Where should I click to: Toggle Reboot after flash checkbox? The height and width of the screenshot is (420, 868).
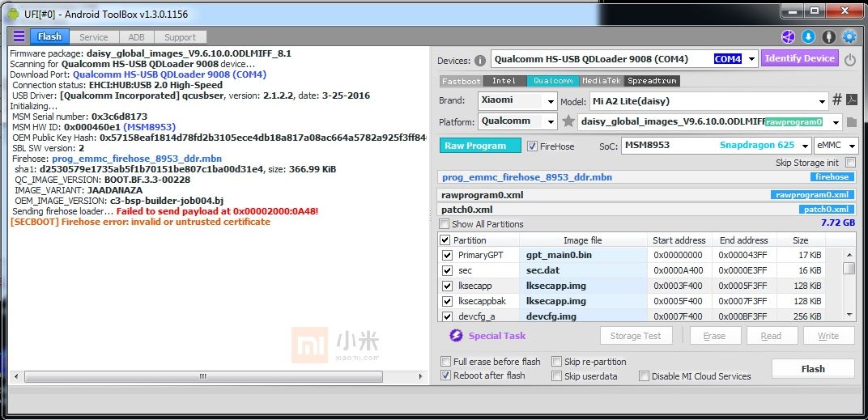click(445, 375)
